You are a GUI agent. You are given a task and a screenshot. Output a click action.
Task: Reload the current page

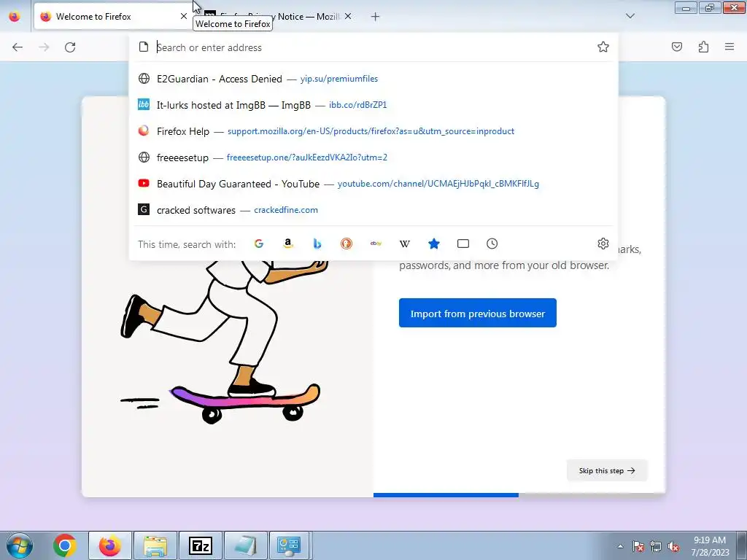[70, 47]
